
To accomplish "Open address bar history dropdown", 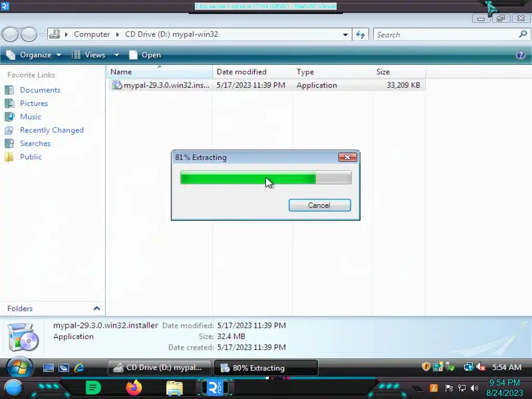I will pos(345,35).
